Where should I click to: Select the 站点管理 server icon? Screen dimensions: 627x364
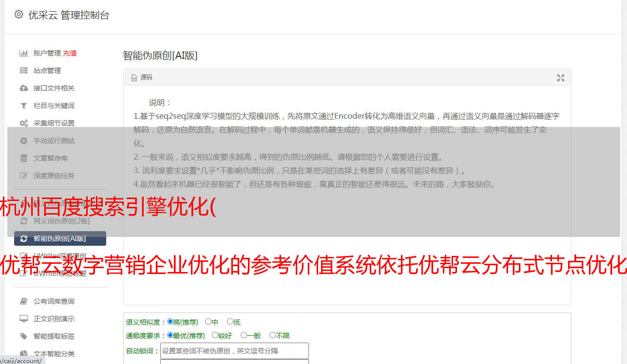pos(23,71)
